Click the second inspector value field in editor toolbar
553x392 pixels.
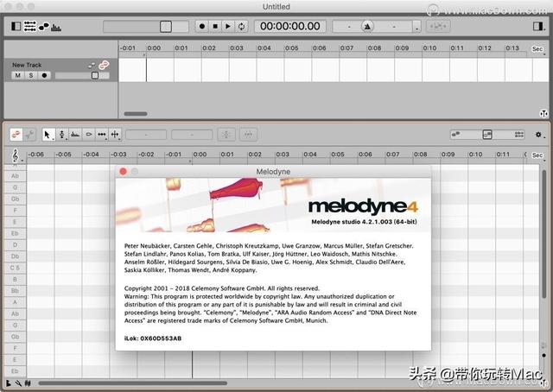[x=192, y=135]
